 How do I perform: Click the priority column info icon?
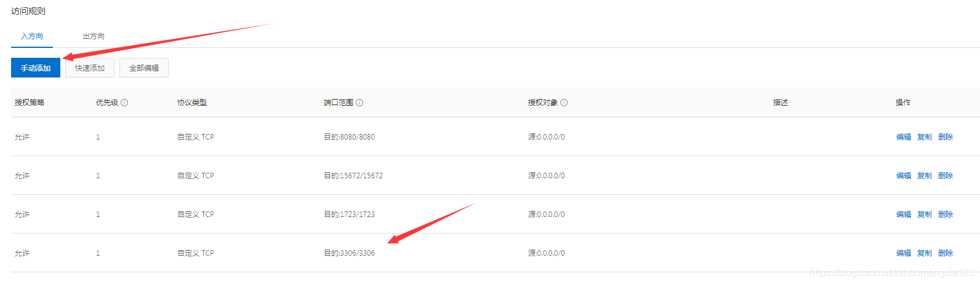coord(124,103)
